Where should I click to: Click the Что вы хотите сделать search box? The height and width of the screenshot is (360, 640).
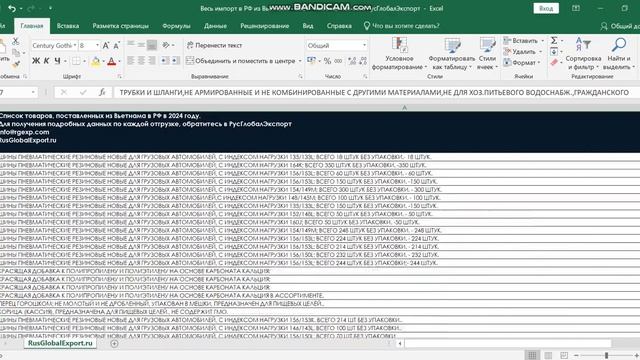tap(402, 26)
